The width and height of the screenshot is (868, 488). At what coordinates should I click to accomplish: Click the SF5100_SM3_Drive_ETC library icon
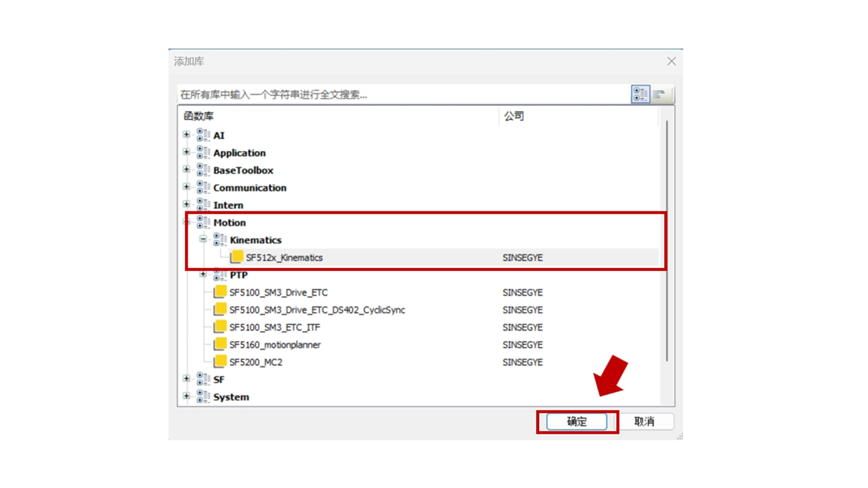220,292
